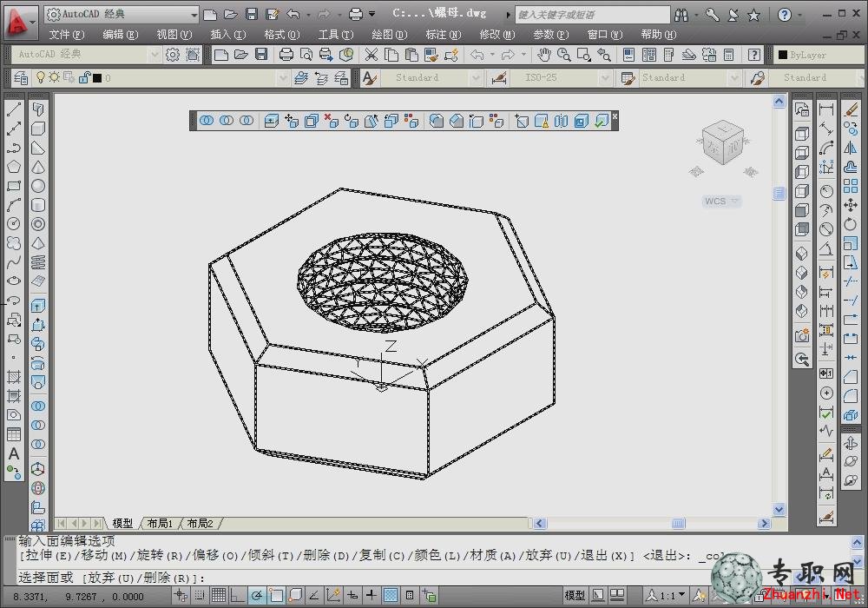
Task: Open Workspace Settings gear icon
Action: pyautogui.click(x=173, y=54)
